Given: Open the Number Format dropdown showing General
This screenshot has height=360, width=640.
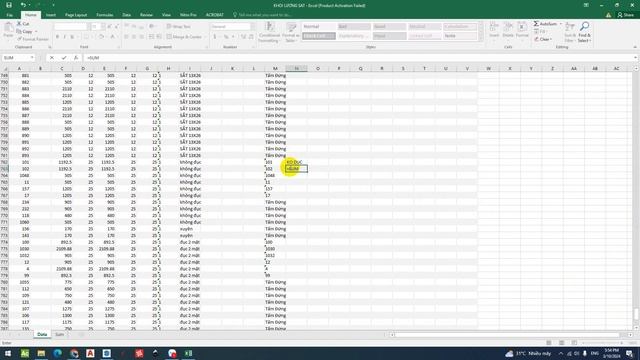Looking at the screenshot, I should tap(253, 27).
